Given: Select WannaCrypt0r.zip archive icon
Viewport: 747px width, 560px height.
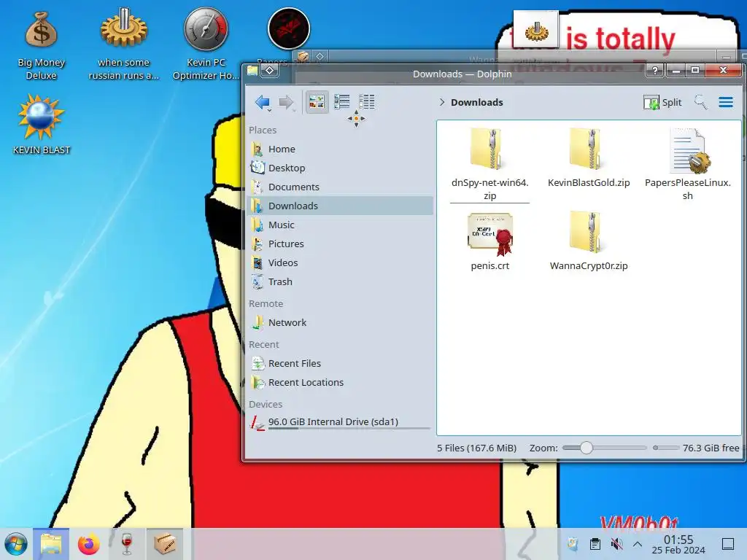Looking at the screenshot, I should pos(586,233).
